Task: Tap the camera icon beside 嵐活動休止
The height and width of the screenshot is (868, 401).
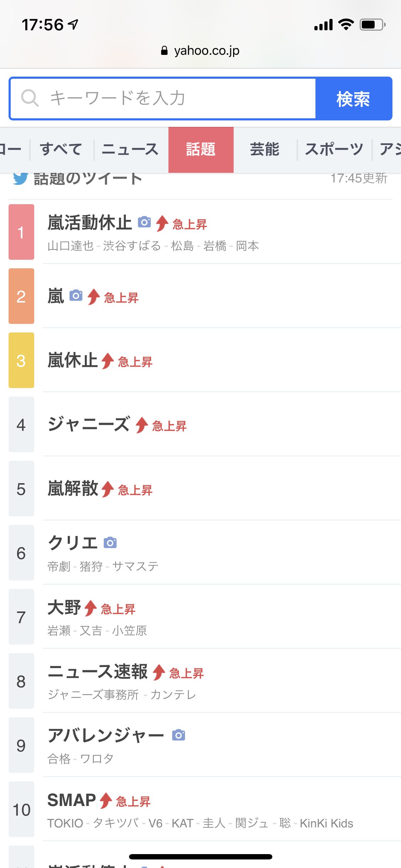Action: click(x=144, y=222)
